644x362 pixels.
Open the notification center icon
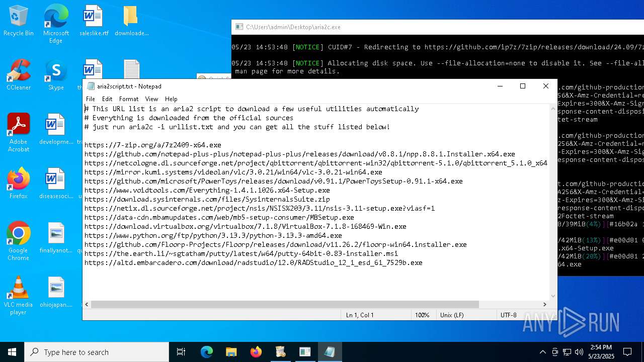pos(627,352)
